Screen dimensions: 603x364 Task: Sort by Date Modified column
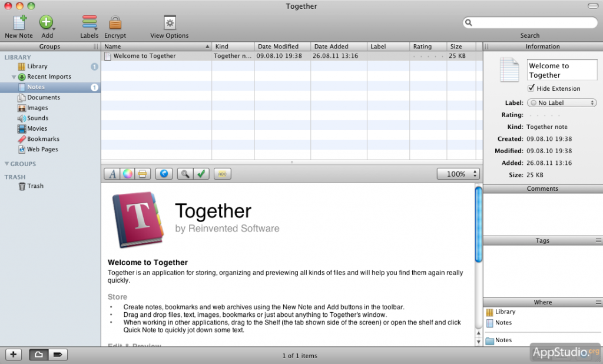pos(283,46)
